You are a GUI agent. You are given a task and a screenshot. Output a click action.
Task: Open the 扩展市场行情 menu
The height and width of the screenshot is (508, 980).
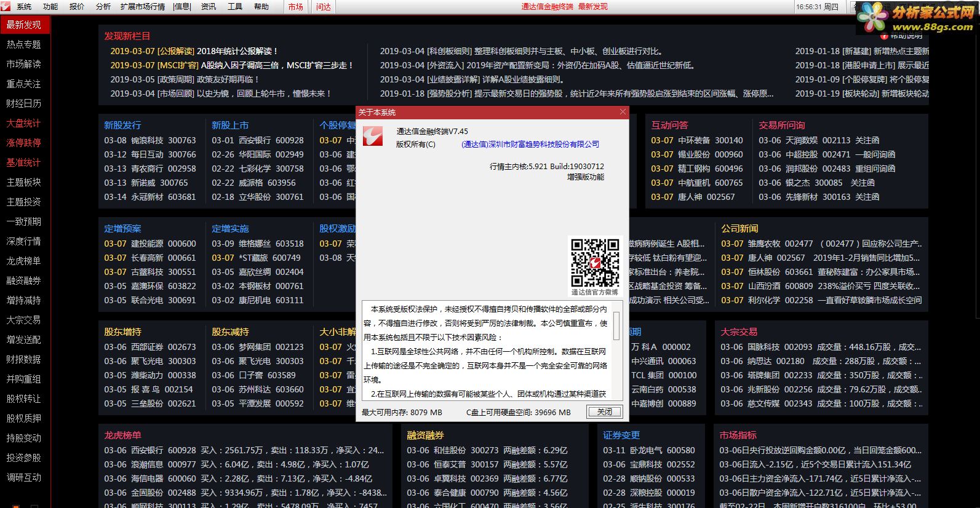coord(143,6)
